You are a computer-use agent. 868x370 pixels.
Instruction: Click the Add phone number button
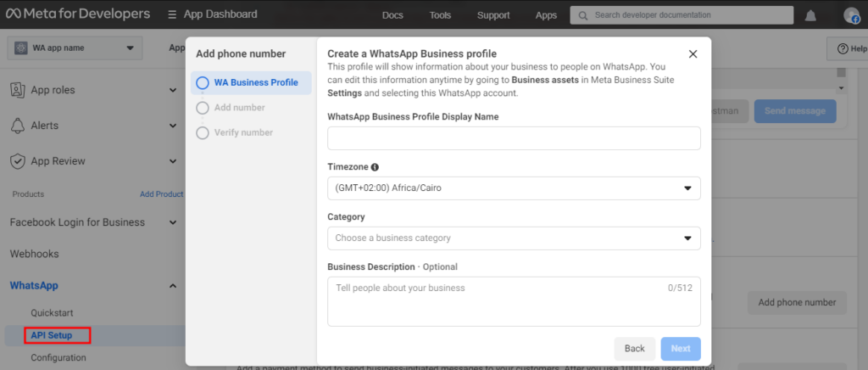pyautogui.click(x=797, y=302)
